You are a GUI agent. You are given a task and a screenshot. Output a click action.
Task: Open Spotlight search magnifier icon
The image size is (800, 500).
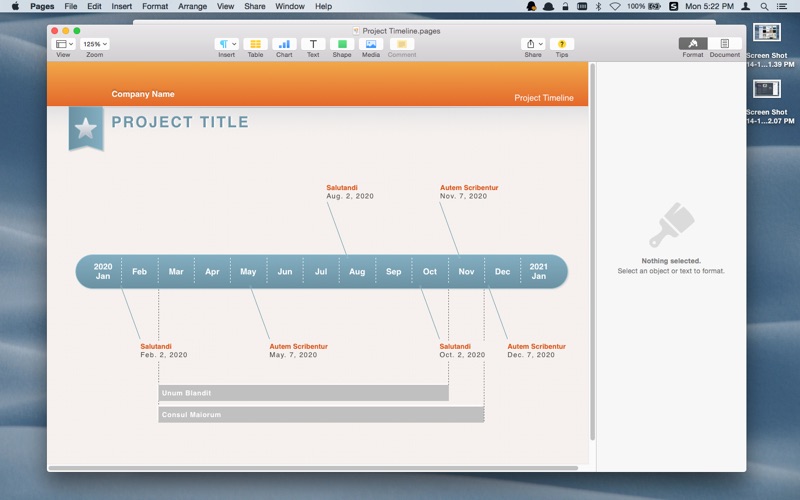tap(764, 6)
